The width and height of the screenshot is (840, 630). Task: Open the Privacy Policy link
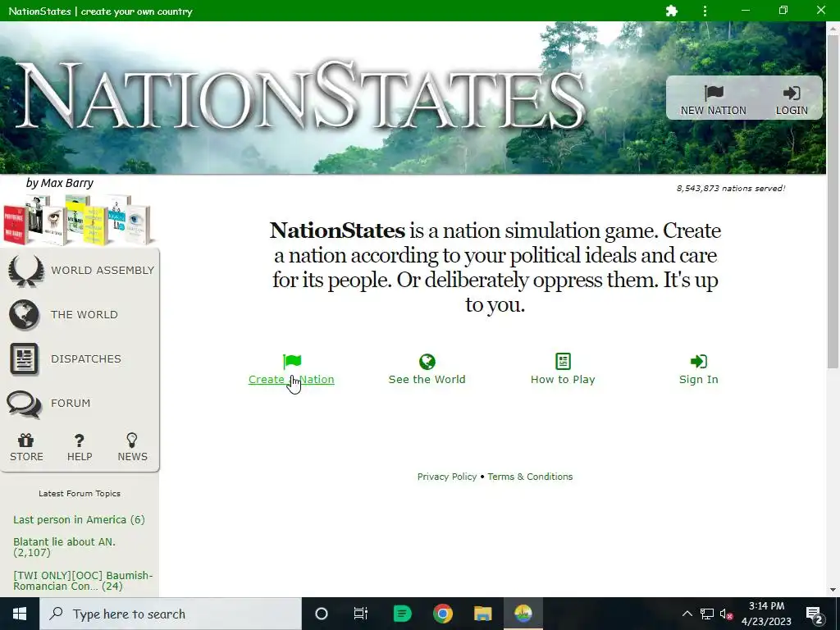447,477
